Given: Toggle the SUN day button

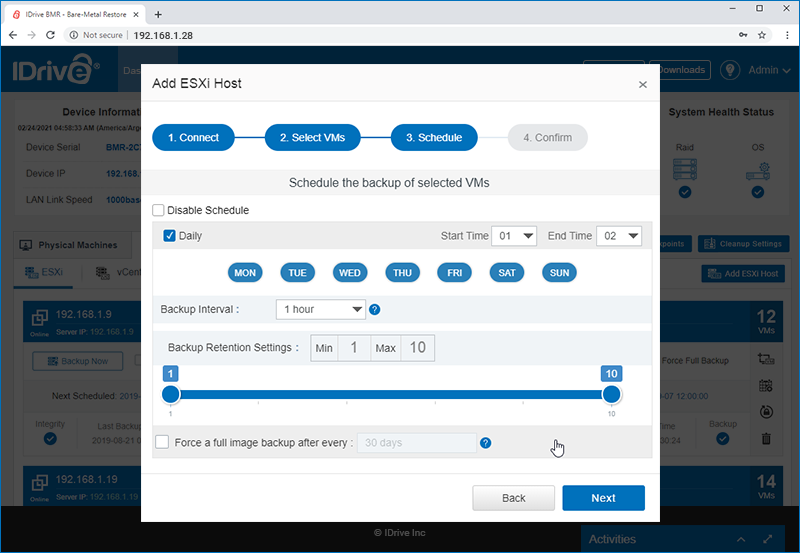Looking at the screenshot, I should coord(559,272).
